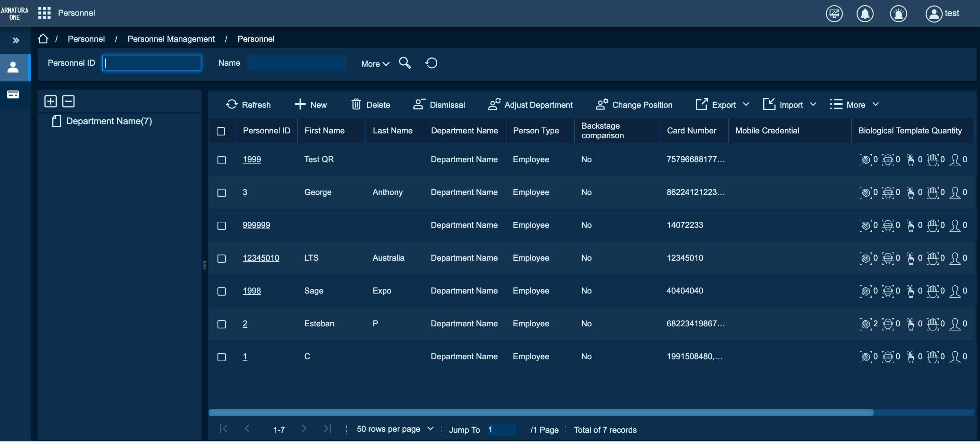Image resolution: width=980 pixels, height=442 pixels.
Task: Select Department Name(7) tree node
Action: (109, 121)
